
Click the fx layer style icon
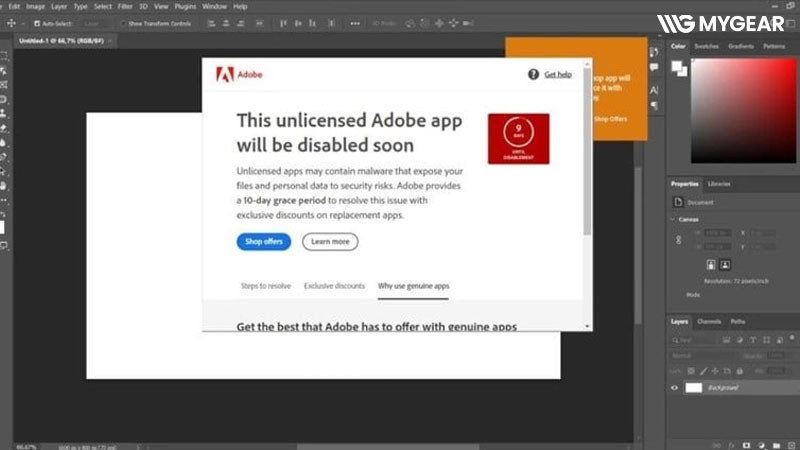point(731,445)
